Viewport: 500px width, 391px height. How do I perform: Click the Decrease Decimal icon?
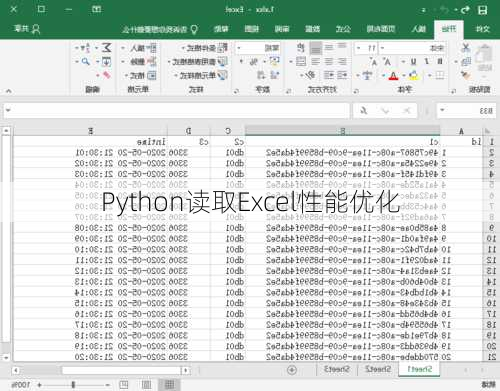(261, 75)
